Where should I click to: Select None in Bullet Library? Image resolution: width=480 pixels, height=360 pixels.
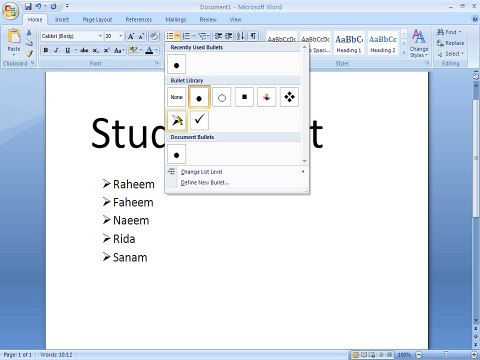click(x=176, y=97)
